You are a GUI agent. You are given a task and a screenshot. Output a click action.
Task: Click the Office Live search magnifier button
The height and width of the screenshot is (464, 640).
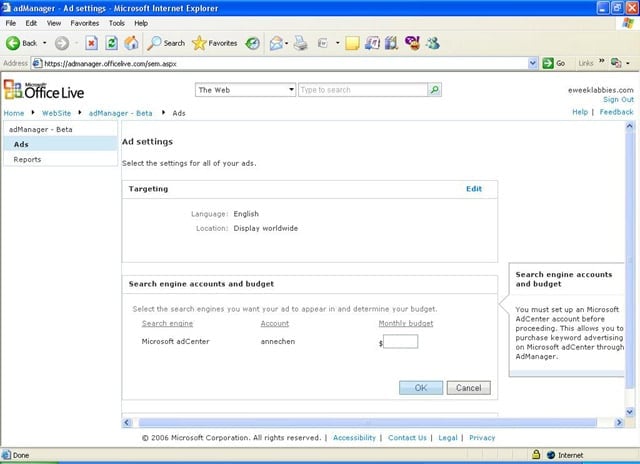point(435,89)
